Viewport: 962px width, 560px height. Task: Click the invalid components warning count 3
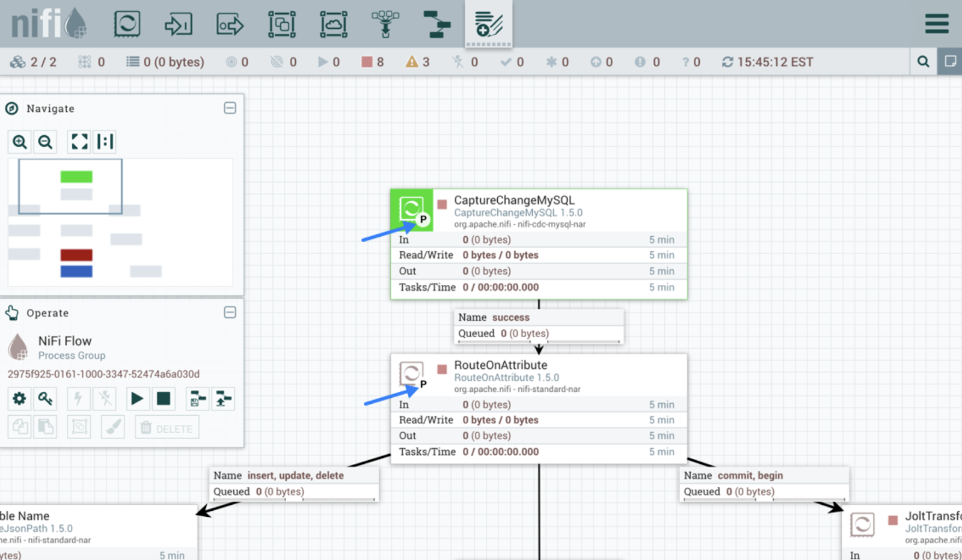(418, 62)
